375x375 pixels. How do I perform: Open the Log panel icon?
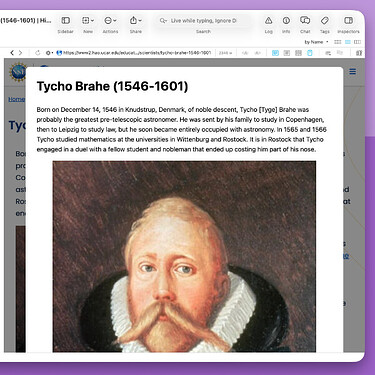268,21
